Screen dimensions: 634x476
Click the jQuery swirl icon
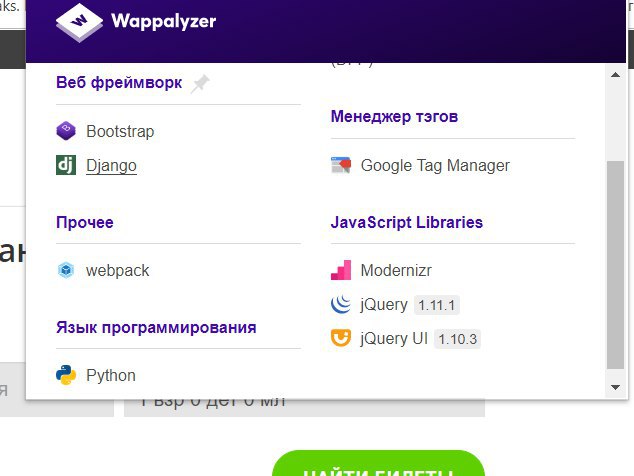click(341, 304)
